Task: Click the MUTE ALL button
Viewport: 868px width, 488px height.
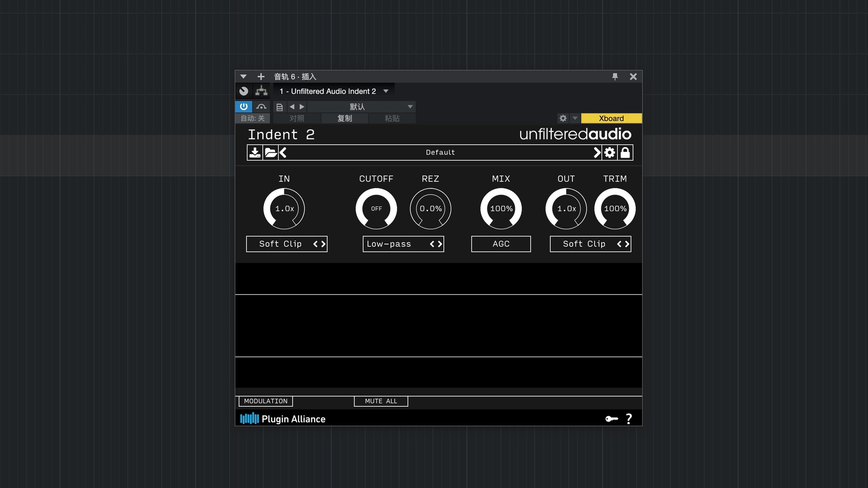Action: click(x=381, y=401)
